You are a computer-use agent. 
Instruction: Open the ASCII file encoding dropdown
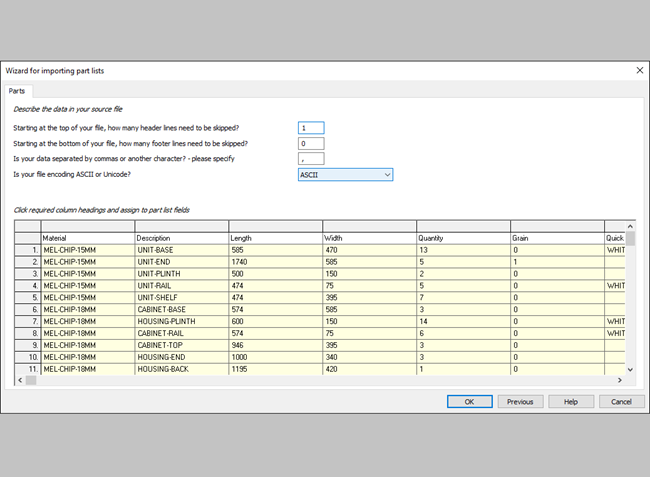coord(345,175)
